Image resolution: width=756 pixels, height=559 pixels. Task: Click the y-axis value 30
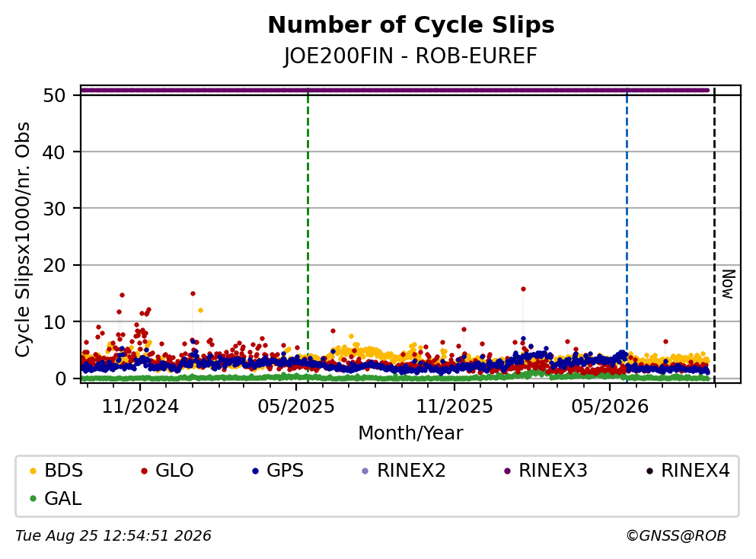point(54,209)
